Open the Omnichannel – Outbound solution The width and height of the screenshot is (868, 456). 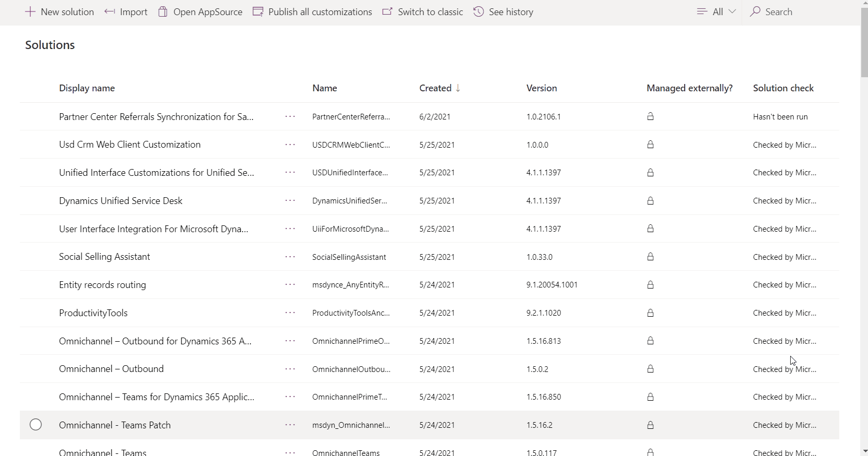[111, 369]
